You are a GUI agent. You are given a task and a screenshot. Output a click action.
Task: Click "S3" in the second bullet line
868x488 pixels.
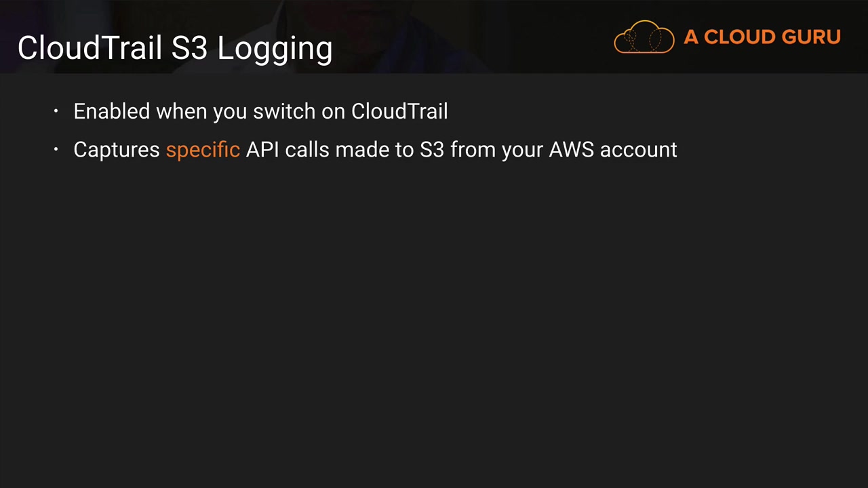click(x=432, y=149)
